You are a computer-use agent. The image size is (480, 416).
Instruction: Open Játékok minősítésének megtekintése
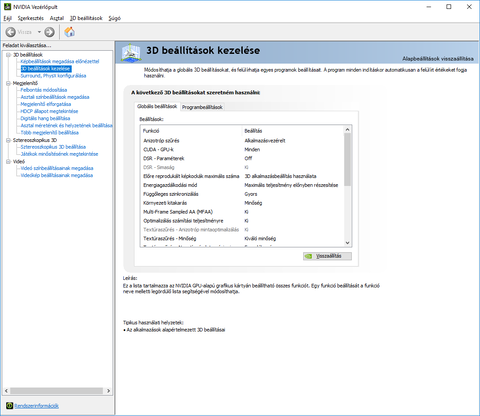(59, 154)
